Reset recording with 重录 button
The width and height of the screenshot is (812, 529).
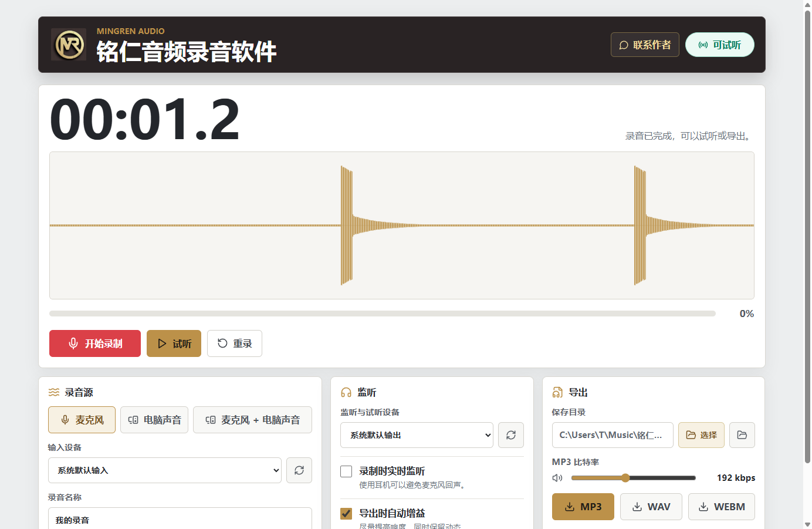pos(235,343)
